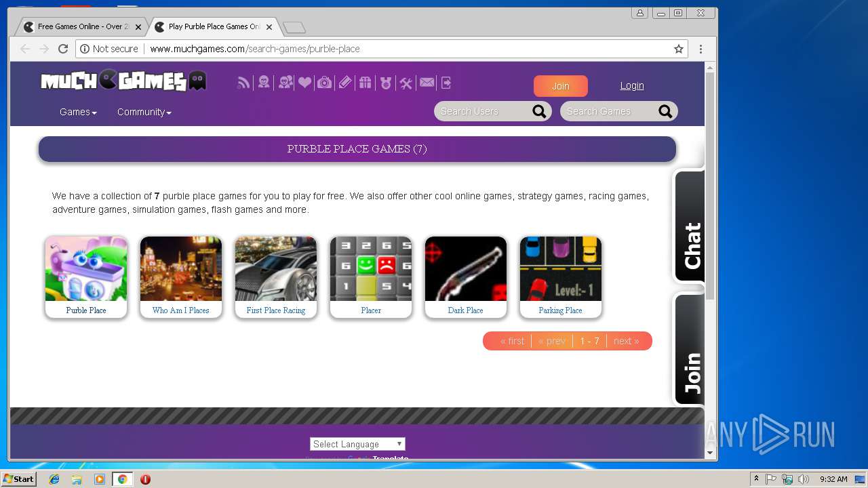
Task: Open the Chat side panel tab
Action: pyautogui.click(x=690, y=226)
